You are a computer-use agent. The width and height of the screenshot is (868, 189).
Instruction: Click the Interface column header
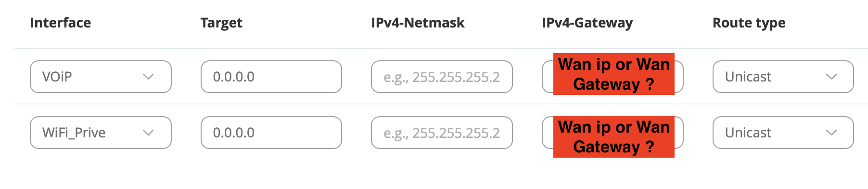[x=61, y=23]
